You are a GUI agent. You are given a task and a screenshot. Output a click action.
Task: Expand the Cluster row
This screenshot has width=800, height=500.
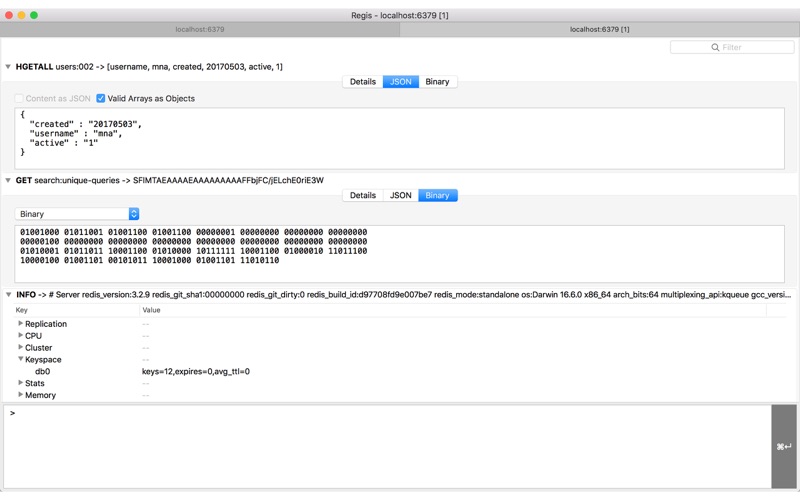tap(20, 347)
